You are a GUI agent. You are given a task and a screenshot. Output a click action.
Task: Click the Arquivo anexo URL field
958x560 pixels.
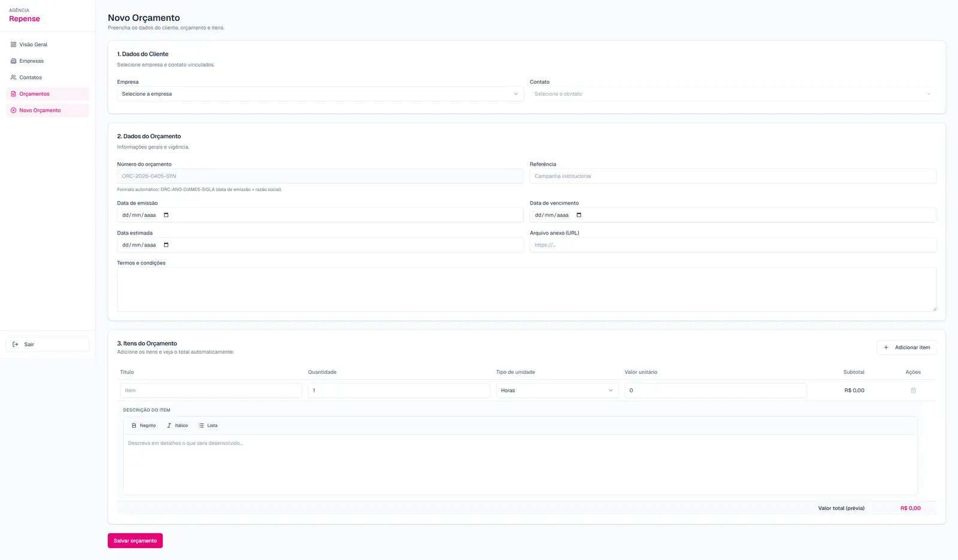(x=733, y=245)
